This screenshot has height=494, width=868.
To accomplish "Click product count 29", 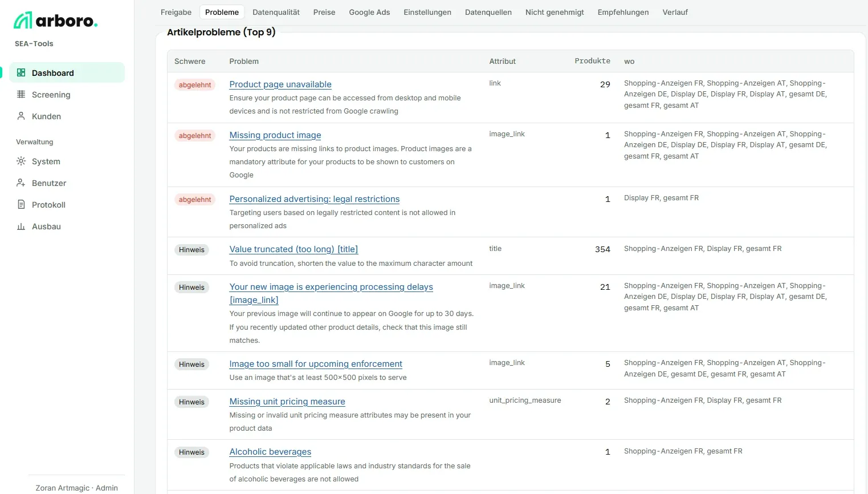I will point(605,84).
